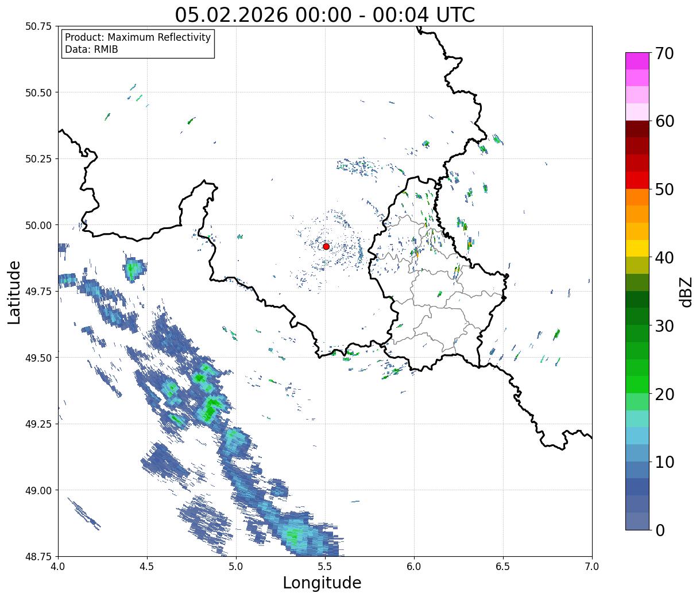Click the colorbar tick label 10
The image size is (700, 597).
pyautogui.click(x=665, y=462)
